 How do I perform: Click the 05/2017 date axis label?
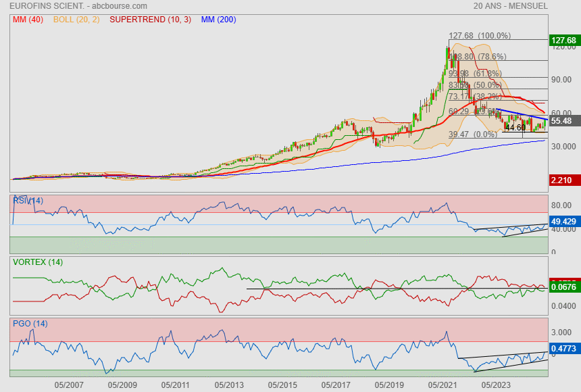(336, 385)
